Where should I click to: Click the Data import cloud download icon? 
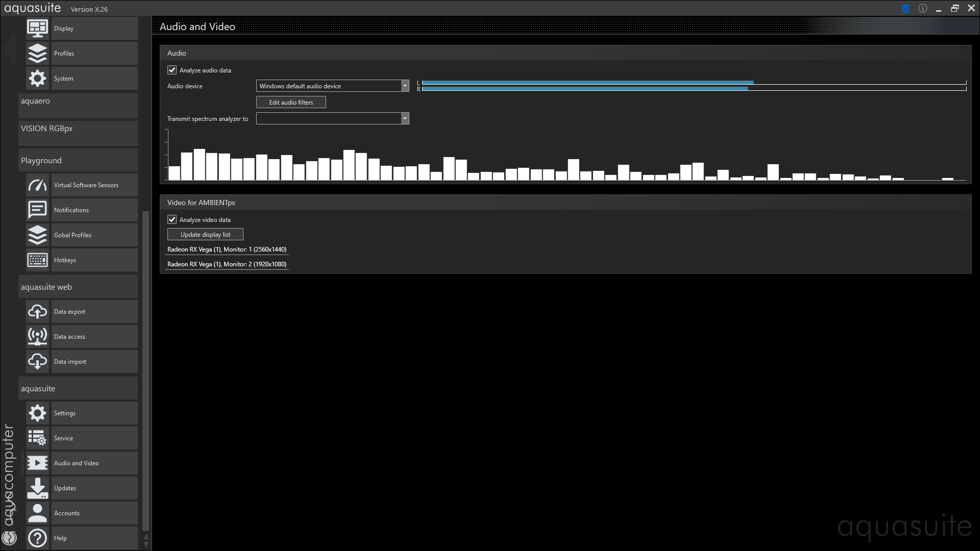(x=37, y=361)
